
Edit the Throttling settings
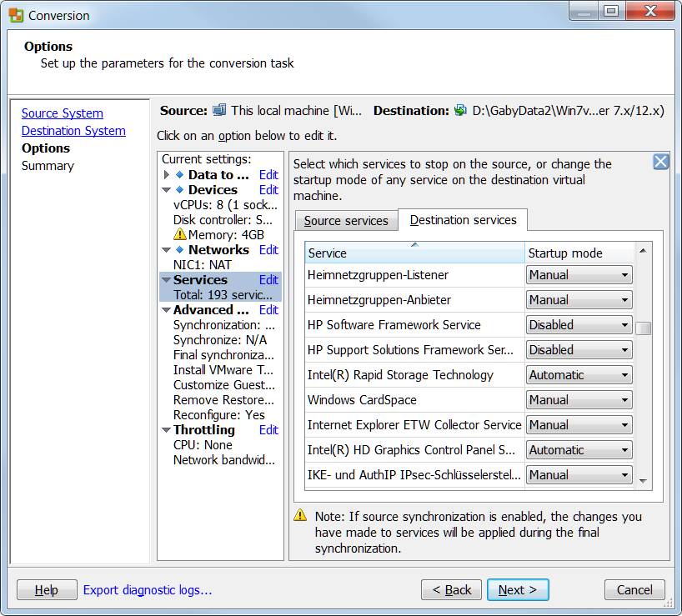(268, 429)
